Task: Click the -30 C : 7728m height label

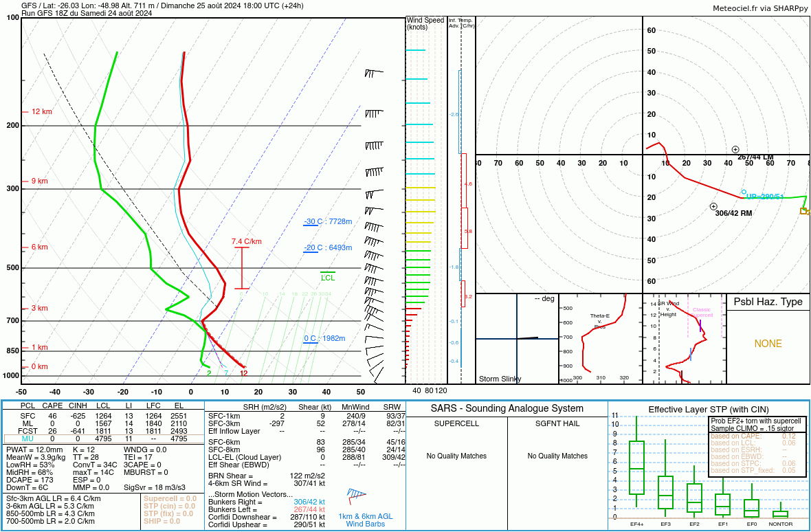Action: point(328,222)
